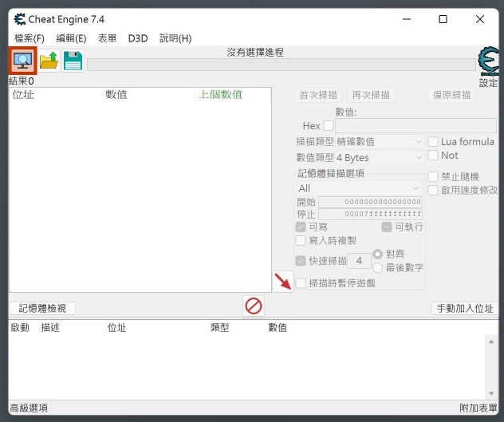The image size is (504, 422).
Task: Click 附加表單 table extras
Action: tap(478, 408)
